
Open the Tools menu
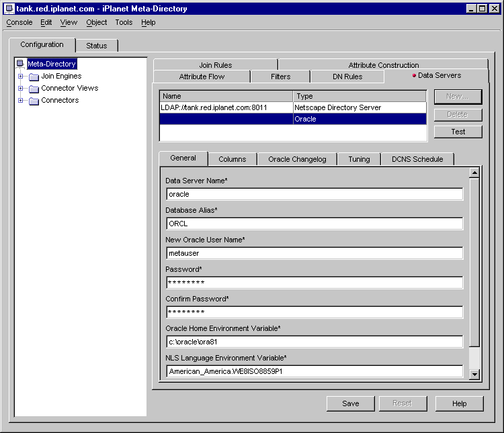(124, 22)
